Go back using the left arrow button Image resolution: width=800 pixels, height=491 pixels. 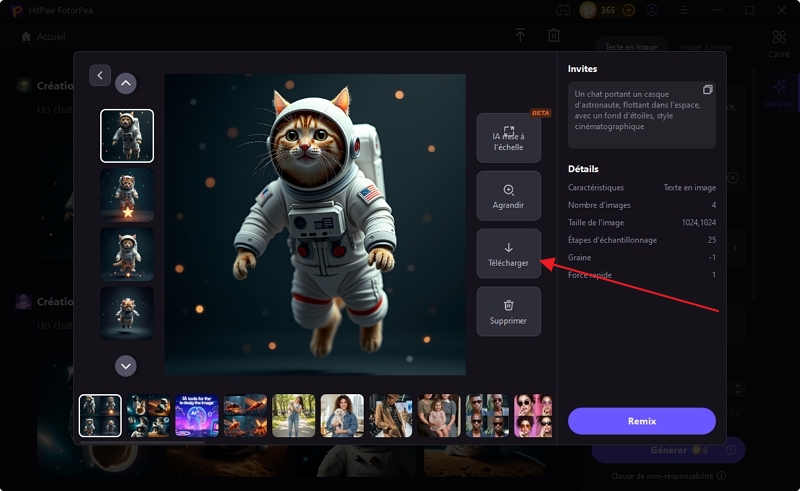point(100,75)
